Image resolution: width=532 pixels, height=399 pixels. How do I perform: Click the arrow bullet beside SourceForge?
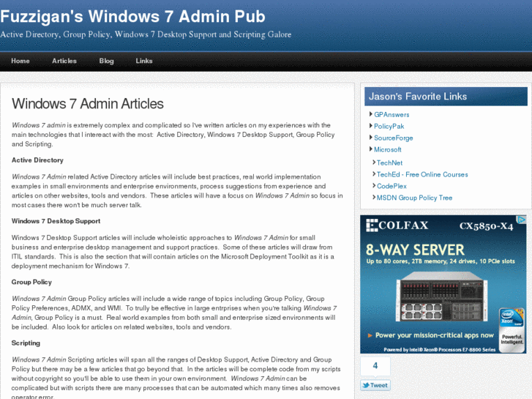pos(371,137)
